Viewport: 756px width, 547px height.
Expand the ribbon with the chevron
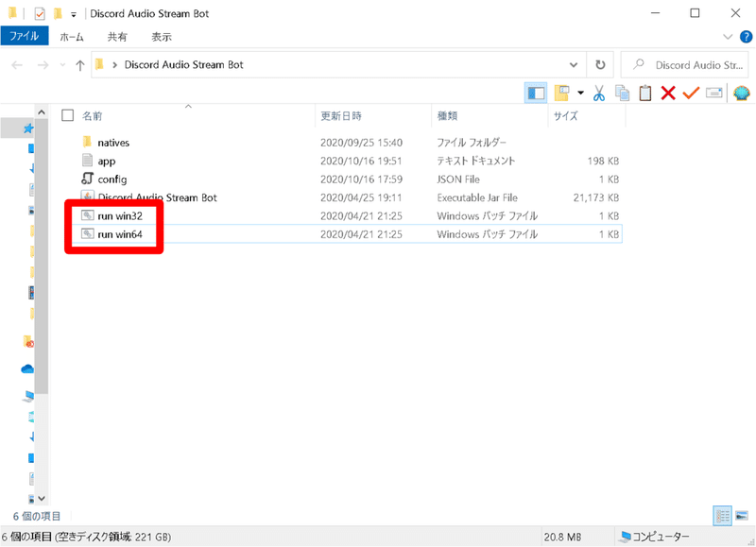[728, 37]
